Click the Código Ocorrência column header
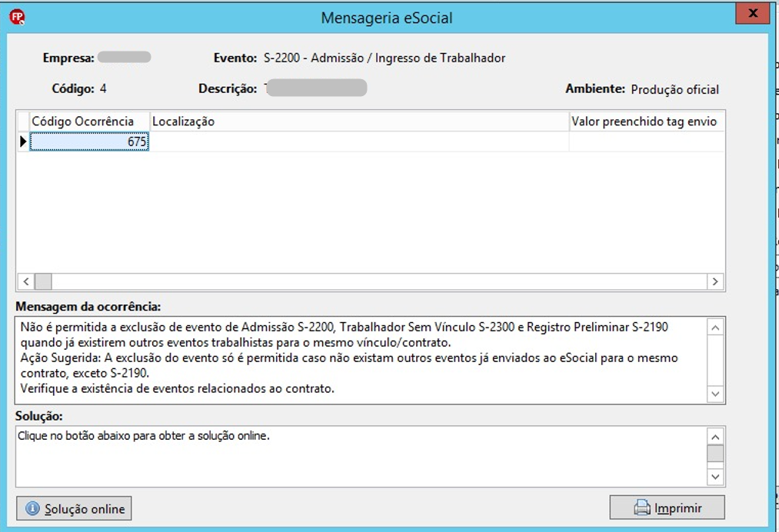 click(89, 121)
